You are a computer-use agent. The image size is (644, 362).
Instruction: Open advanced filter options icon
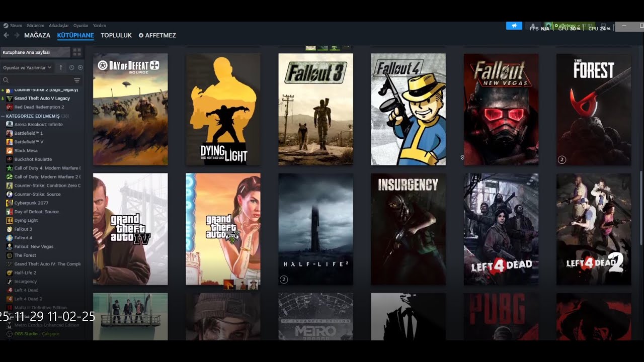pyautogui.click(x=77, y=80)
